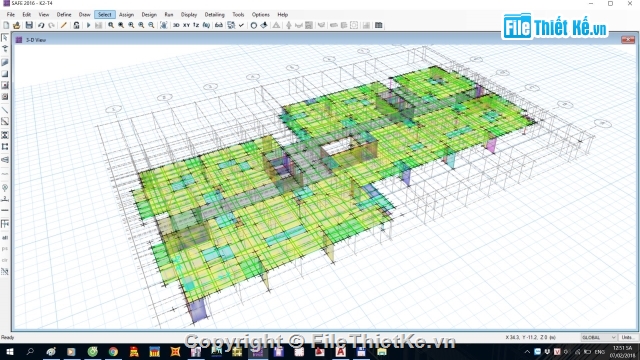
Task: Toggle the Lock/Unlock Model icon
Action: (76, 25)
